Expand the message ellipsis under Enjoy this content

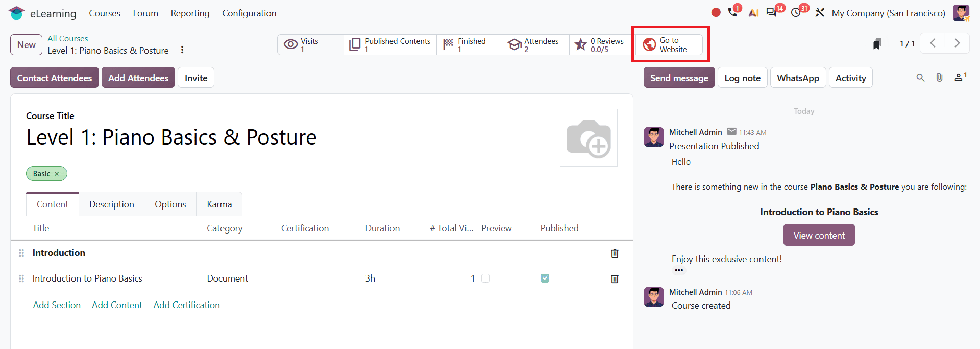pyautogui.click(x=678, y=270)
